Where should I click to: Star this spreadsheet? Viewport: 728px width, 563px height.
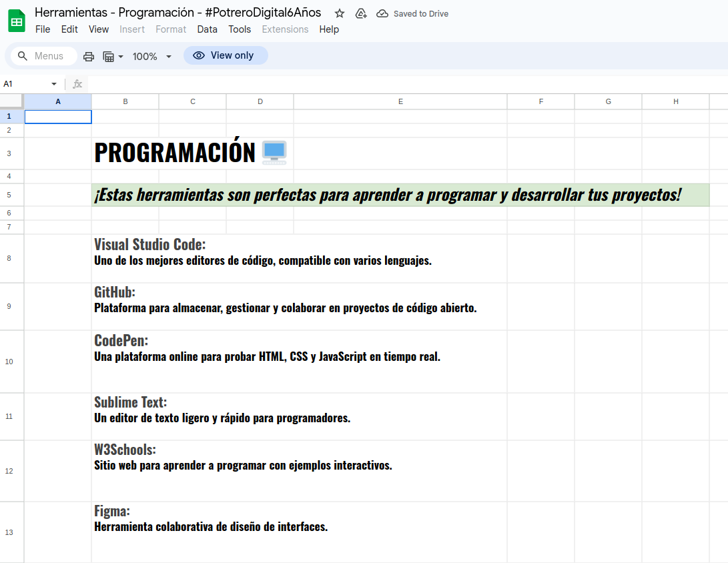coord(340,13)
